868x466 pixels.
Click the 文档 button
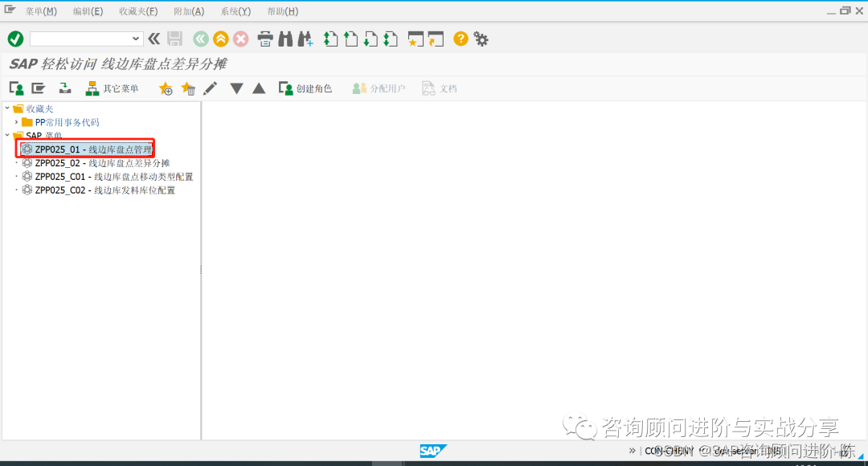point(440,88)
